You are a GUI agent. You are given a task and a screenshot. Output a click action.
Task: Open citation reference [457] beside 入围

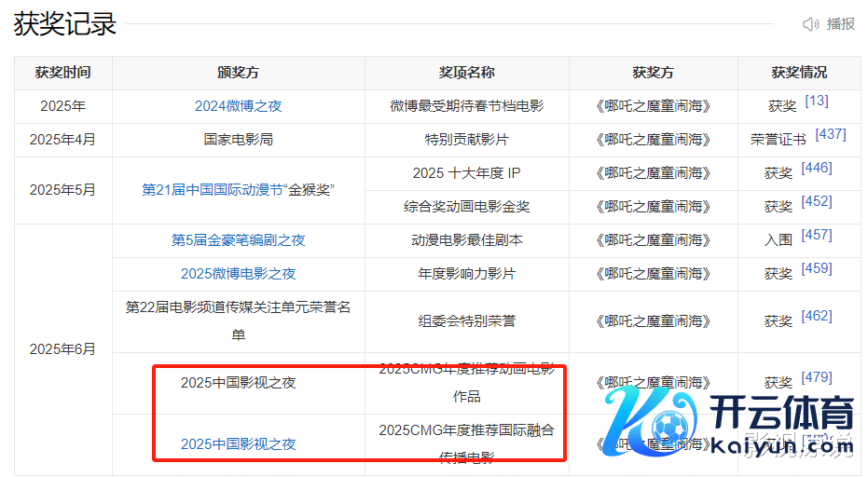tap(816, 235)
